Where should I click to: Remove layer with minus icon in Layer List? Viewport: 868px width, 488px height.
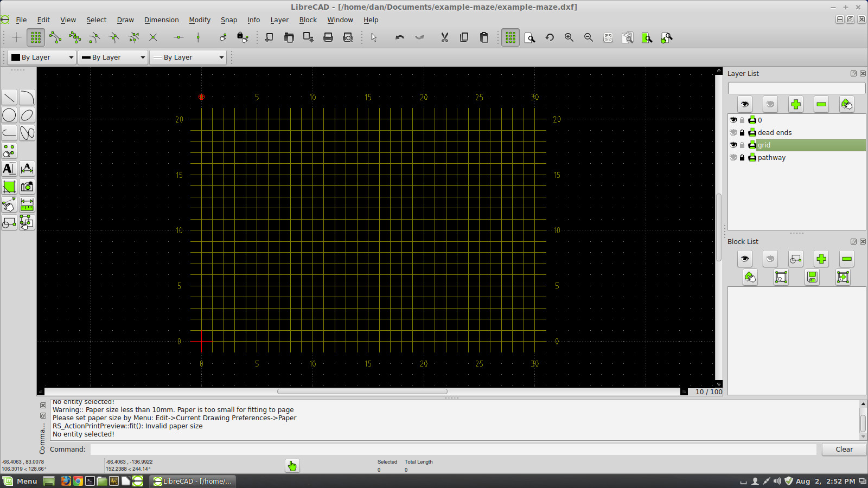pyautogui.click(x=821, y=104)
